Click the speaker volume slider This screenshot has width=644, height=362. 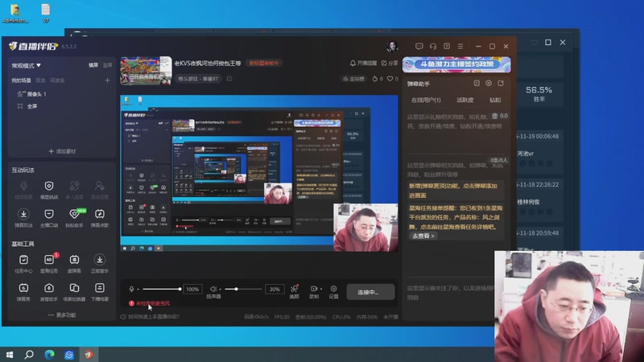(243, 289)
